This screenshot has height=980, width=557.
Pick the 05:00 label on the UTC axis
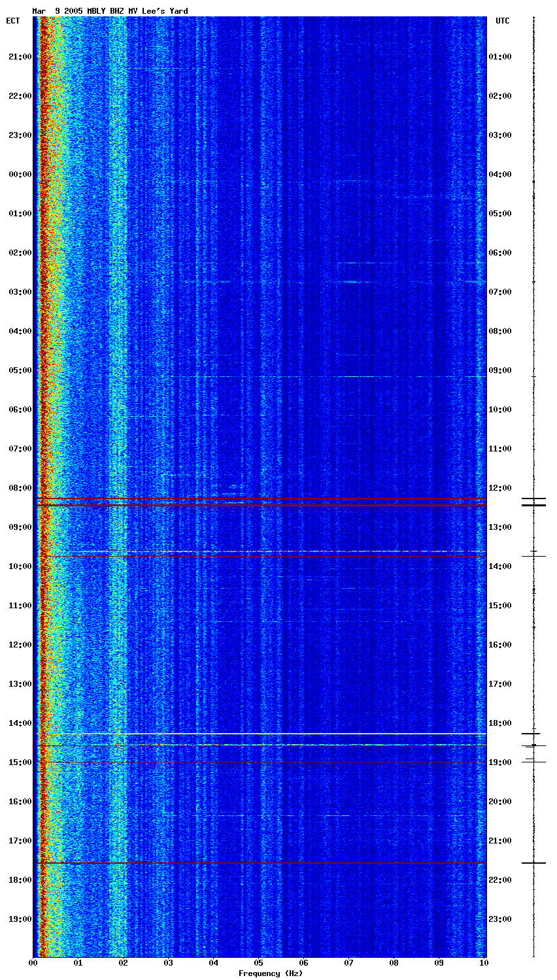(x=500, y=214)
